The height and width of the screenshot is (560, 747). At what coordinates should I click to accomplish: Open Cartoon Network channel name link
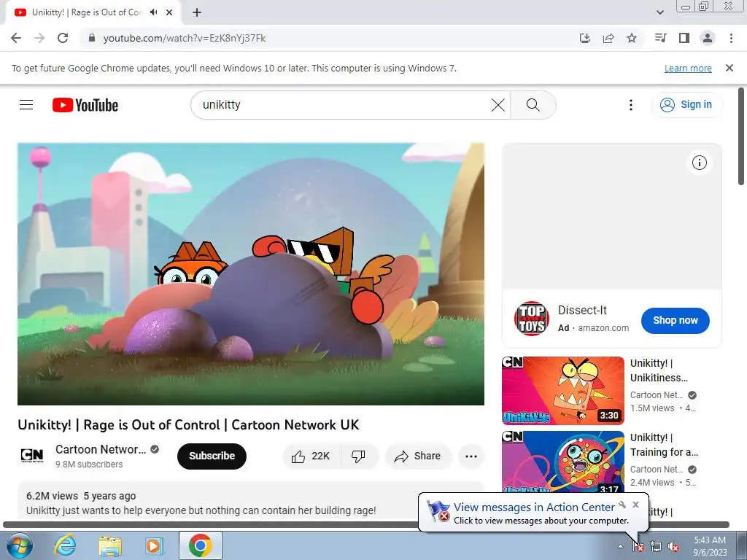(x=101, y=449)
